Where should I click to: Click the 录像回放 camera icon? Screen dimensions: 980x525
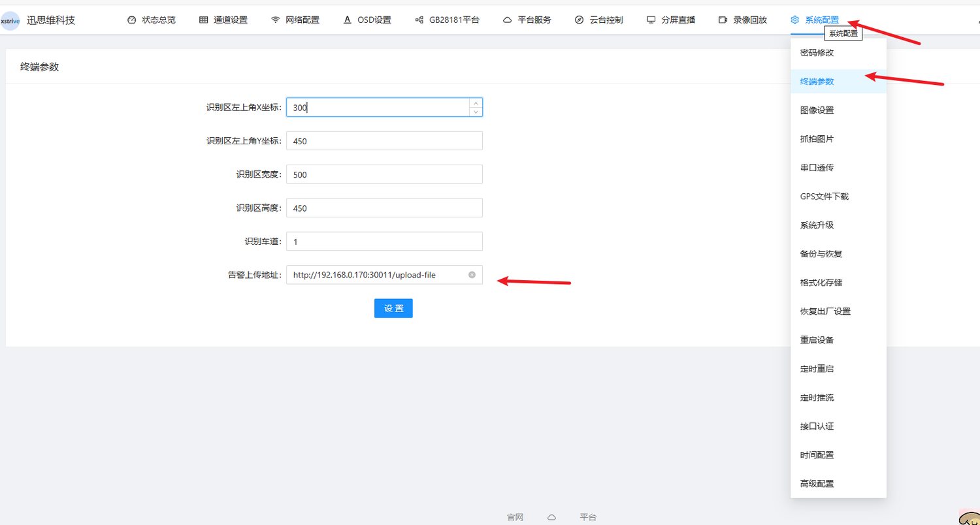pyautogui.click(x=723, y=20)
